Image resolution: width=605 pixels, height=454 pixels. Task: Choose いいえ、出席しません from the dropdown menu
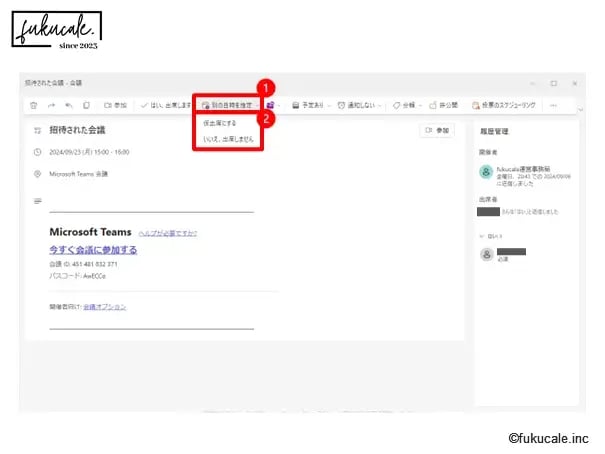pos(228,139)
